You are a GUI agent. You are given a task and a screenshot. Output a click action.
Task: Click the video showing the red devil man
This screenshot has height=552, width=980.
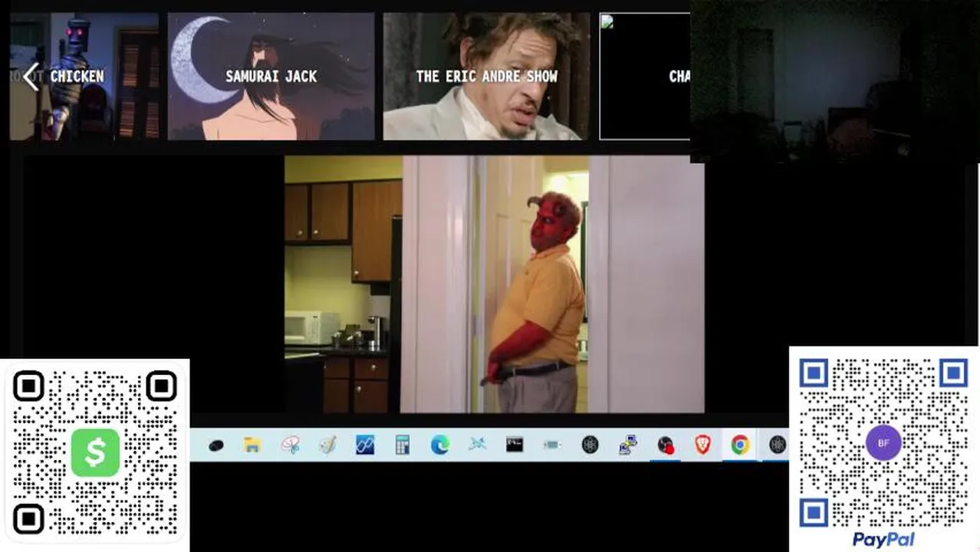495,284
